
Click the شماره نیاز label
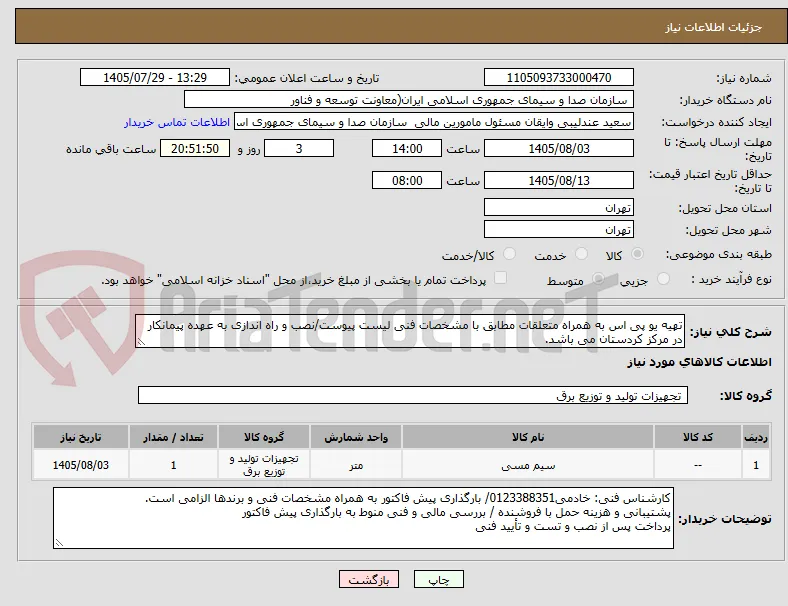click(x=744, y=78)
